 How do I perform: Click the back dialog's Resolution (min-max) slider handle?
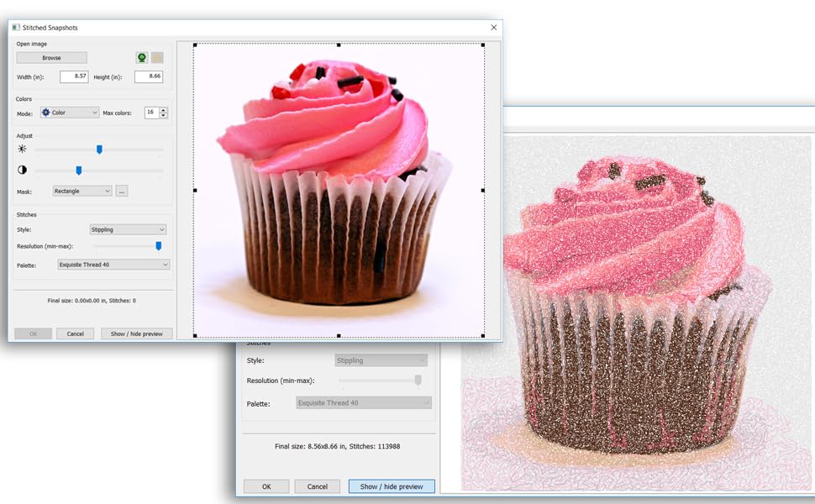pyautogui.click(x=418, y=381)
